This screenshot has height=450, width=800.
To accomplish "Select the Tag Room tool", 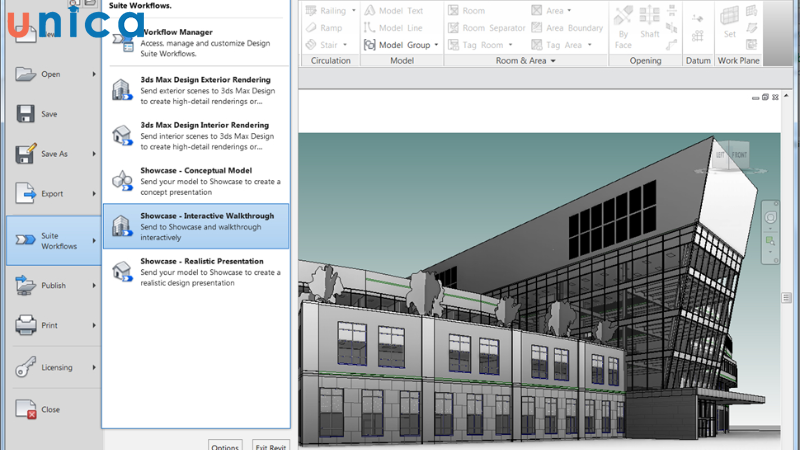I will click(x=476, y=45).
